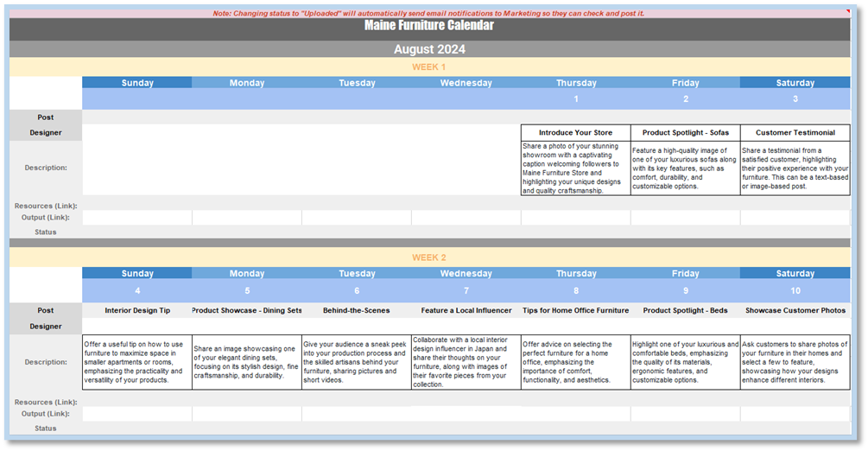The height and width of the screenshot is (451, 868).
Task: Select the Friday header in Week 2
Action: click(x=685, y=273)
